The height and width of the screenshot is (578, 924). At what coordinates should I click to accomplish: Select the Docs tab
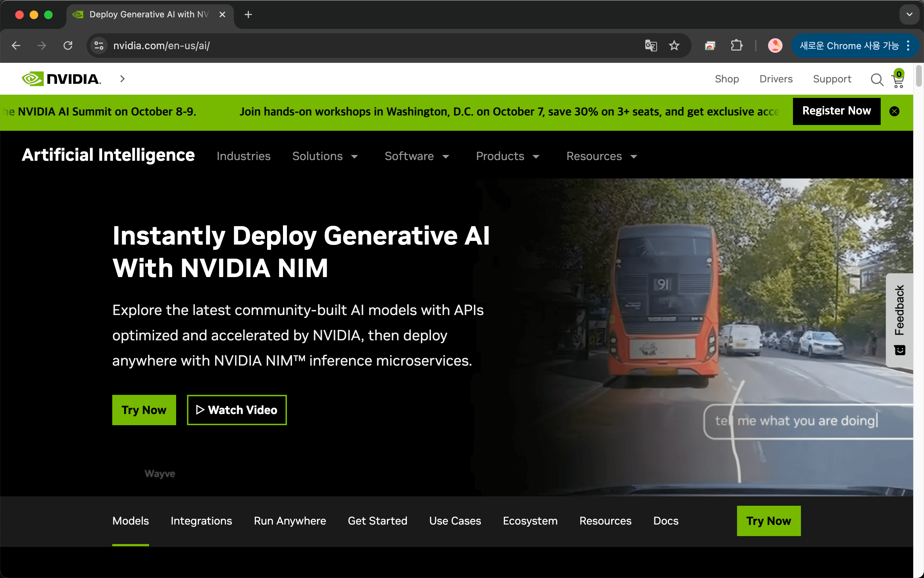666,521
